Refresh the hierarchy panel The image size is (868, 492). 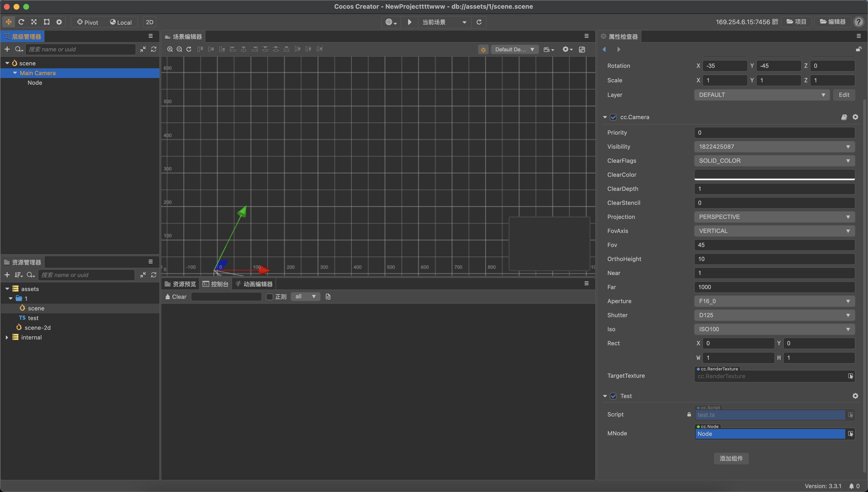(154, 49)
